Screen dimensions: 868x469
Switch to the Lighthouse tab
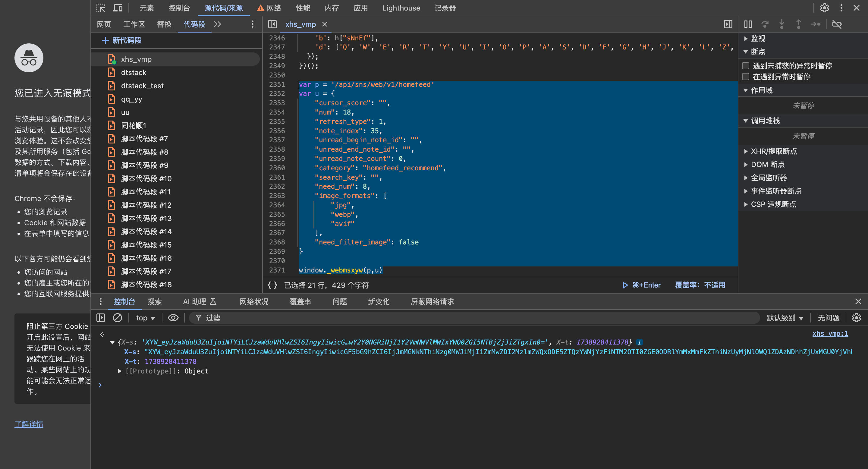point(401,8)
